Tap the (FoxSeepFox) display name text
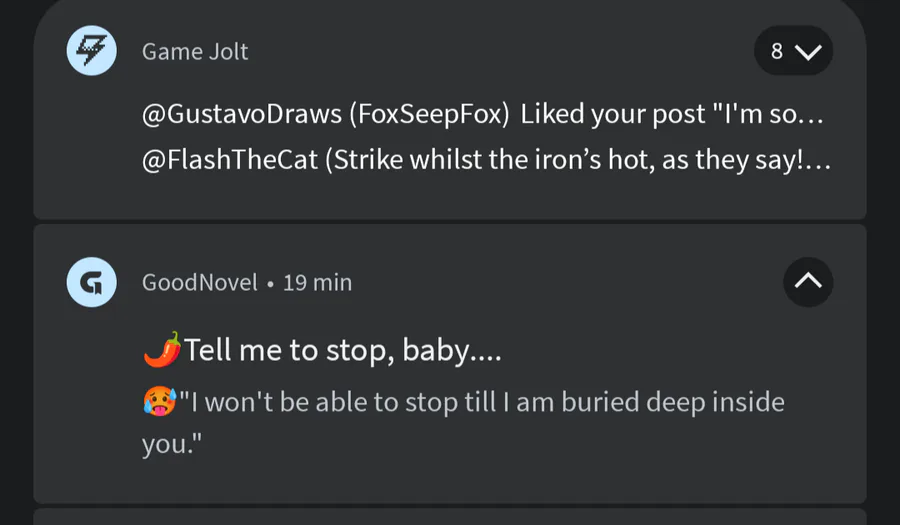 (x=429, y=114)
